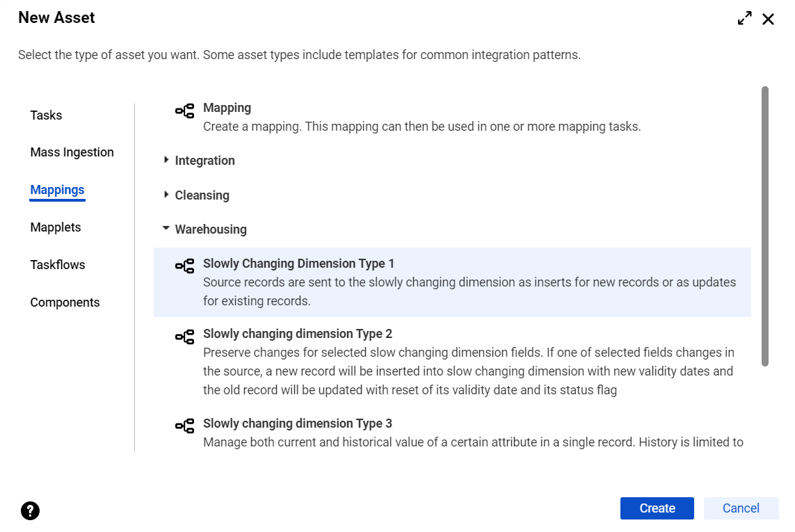The width and height of the screenshot is (795, 532).
Task: Click the Cleansing group label
Action: tap(202, 195)
